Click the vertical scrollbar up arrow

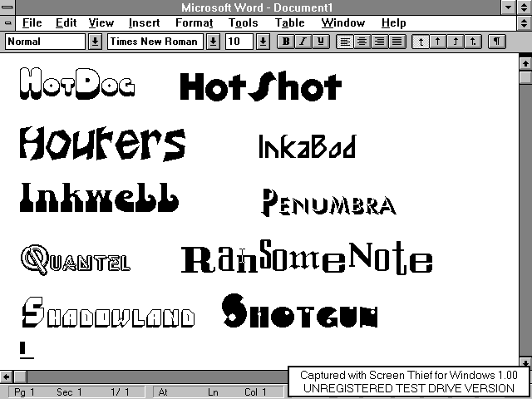pyautogui.click(x=525, y=63)
